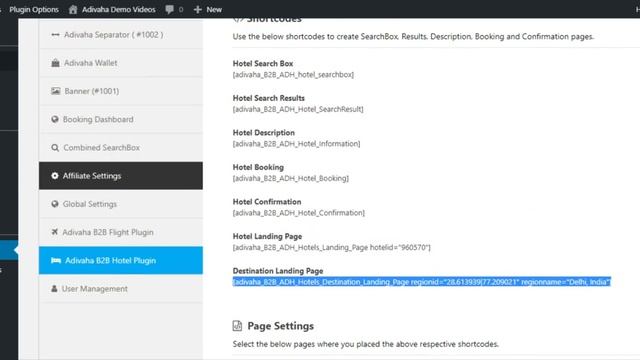Click the home icon in admin bar

(x=73, y=9)
